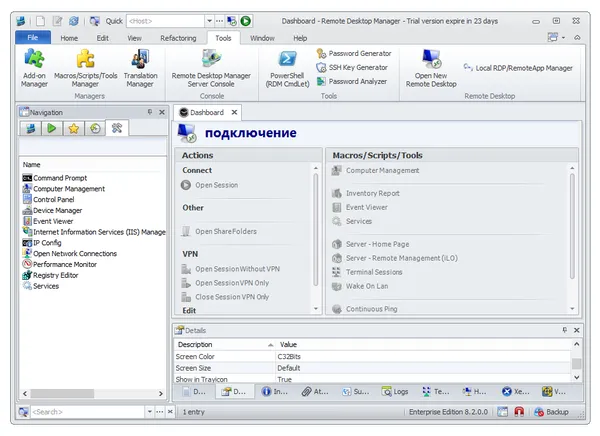Collapse the ribbon with the up chevron
This screenshot has height=436, width=600.
coord(577,37)
